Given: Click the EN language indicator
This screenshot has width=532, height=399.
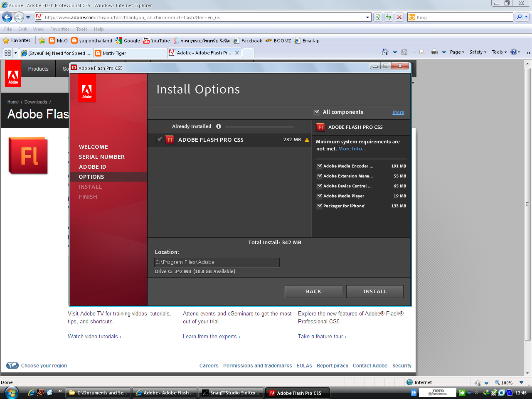Looking at the screenshot, I should tap(414, 393).
